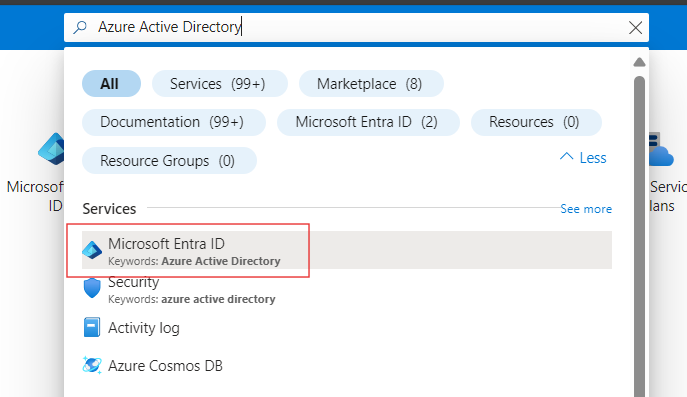
Task: Click the magnifier search icon
Action: (80, 27)
